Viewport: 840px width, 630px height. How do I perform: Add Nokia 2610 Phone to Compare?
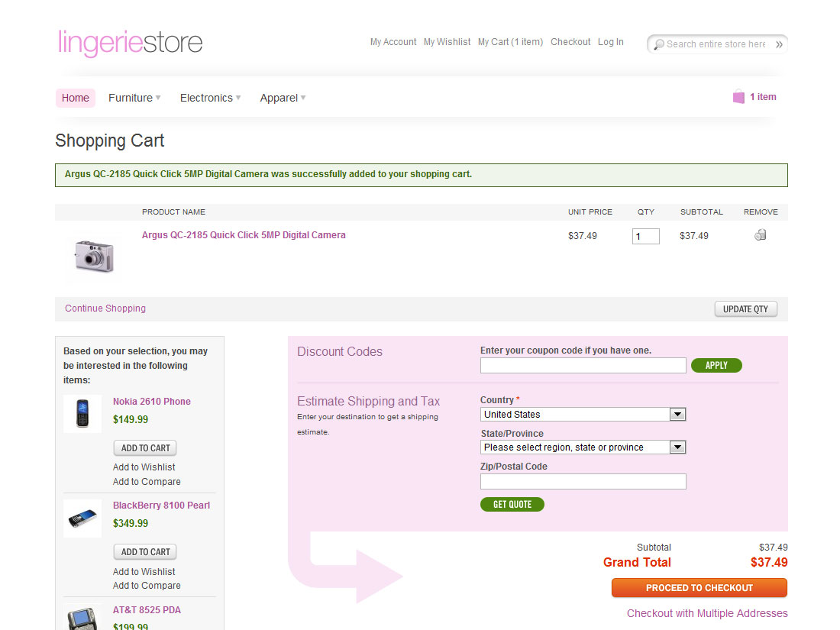[147, 482]
